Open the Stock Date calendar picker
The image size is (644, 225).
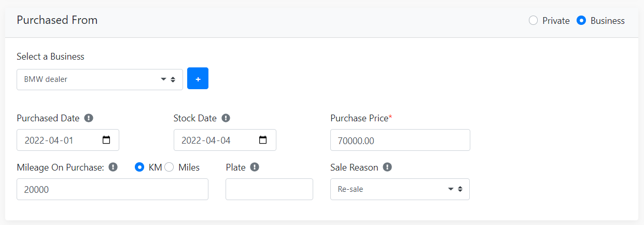pos(263,140)
